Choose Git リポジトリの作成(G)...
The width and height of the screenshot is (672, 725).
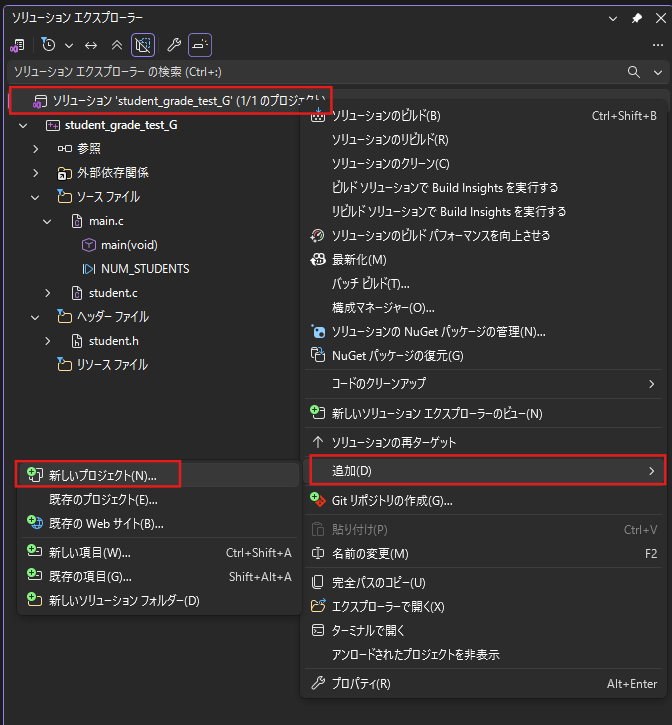pos(484,501)
